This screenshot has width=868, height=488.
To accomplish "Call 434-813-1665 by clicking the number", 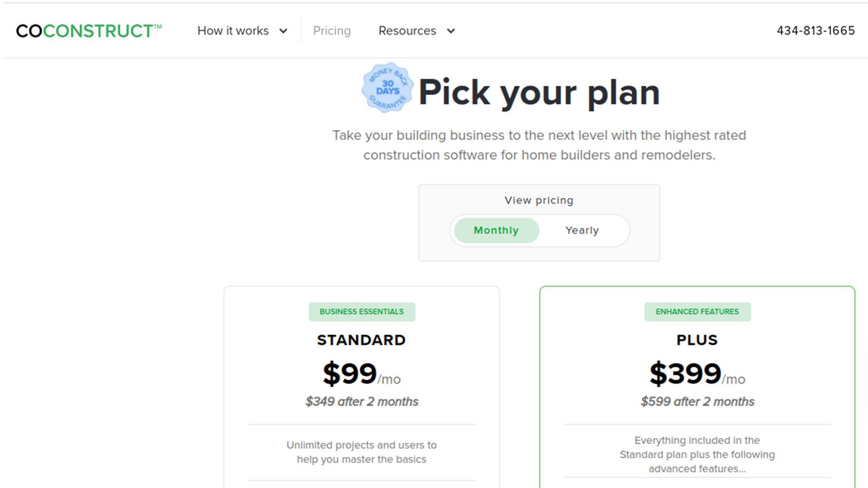I will (816, 30).
